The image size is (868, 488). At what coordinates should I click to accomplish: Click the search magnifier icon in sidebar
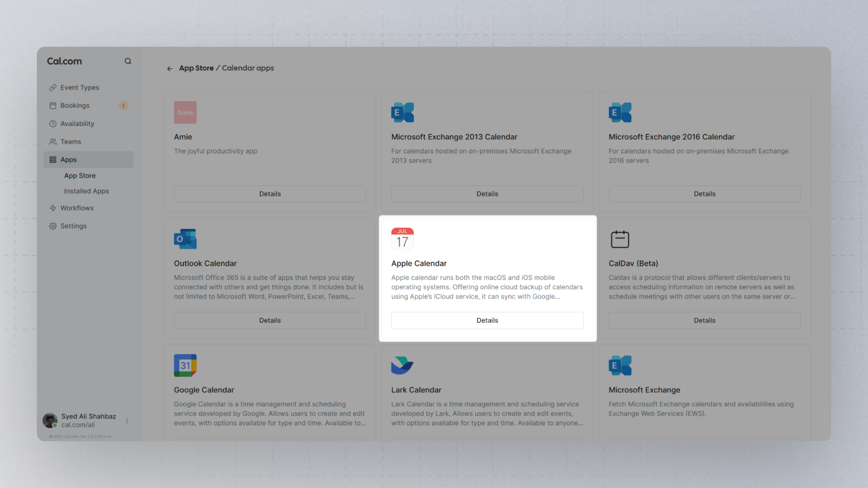coord(128,61)
